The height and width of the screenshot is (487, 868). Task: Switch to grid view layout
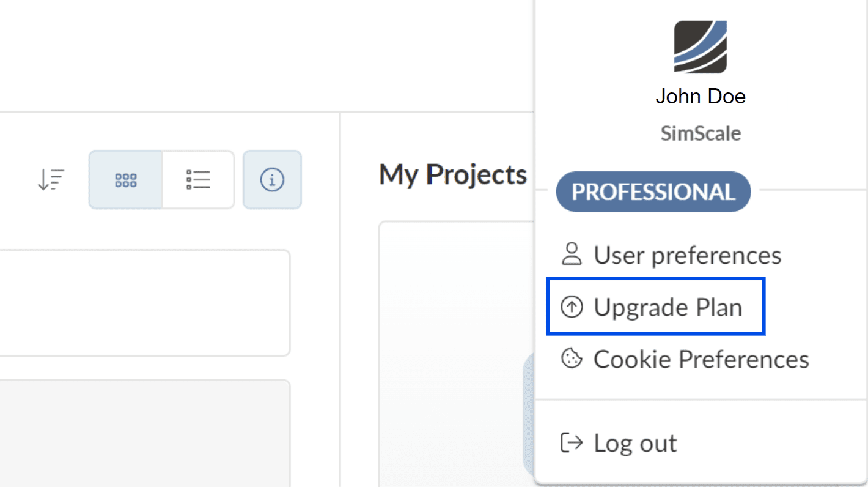(x=126, y=180)
